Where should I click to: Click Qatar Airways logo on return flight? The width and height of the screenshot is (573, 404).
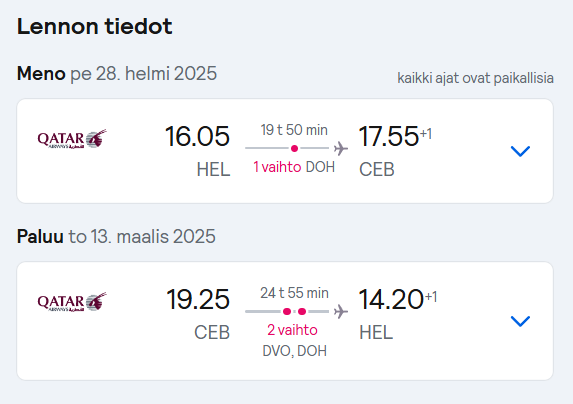tap(72, 302)
